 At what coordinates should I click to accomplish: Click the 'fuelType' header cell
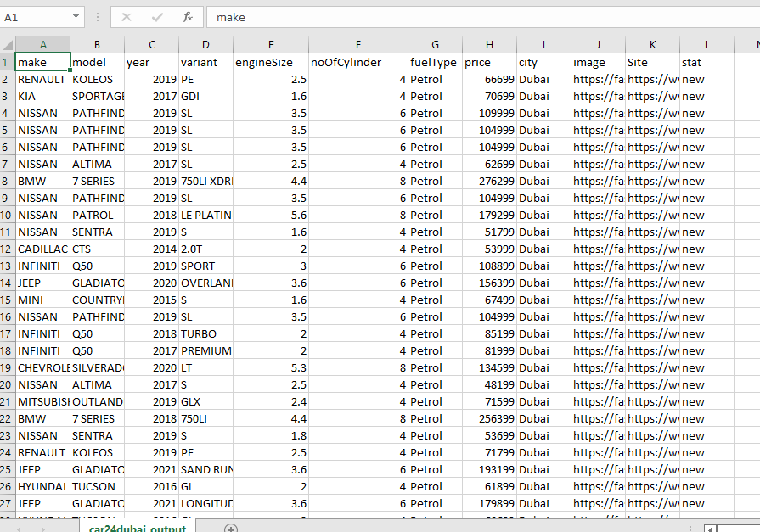pos(436,62)
